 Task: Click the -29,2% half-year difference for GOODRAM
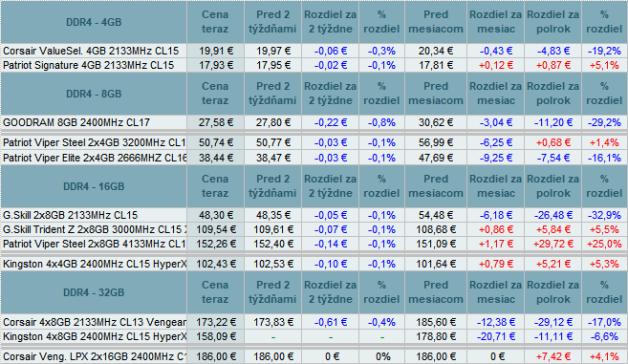point(604,122)
